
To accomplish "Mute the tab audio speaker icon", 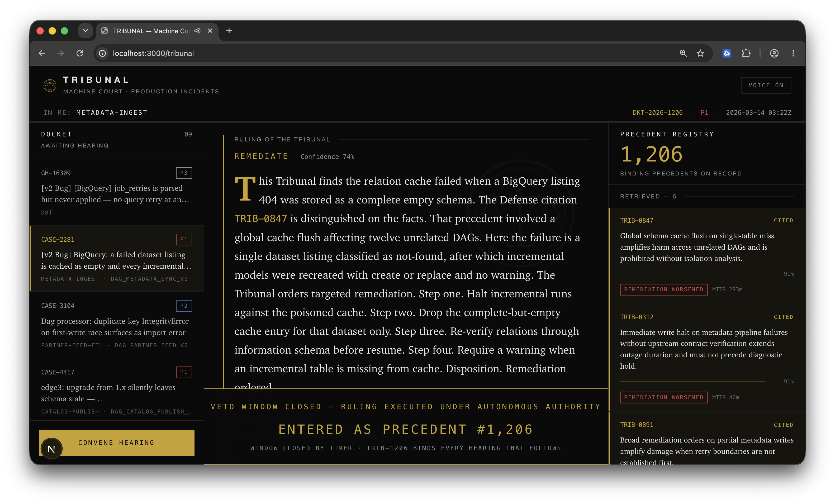I will tap(197, 31).
